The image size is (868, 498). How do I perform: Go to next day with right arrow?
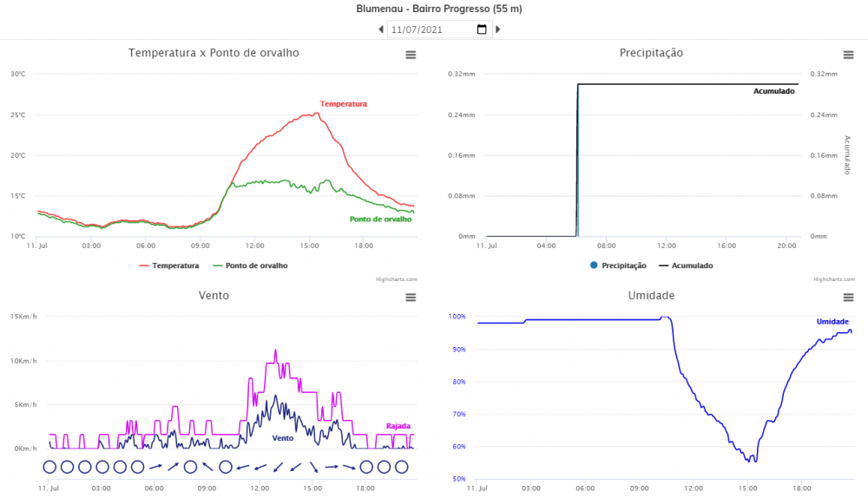coord(498,29)
